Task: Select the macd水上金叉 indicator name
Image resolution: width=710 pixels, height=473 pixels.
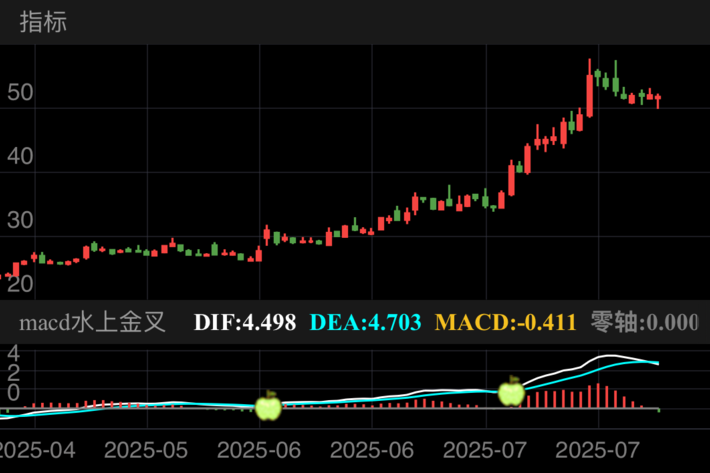Action: 94,322
